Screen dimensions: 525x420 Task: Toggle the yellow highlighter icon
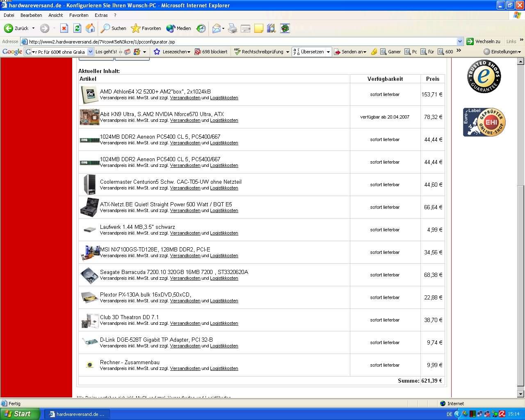coord(374,52)
